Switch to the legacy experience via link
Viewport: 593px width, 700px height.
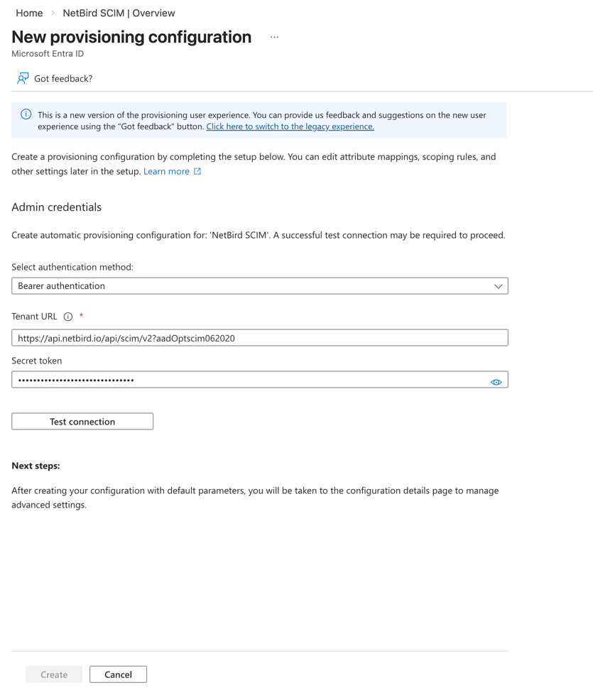[290, 126]
